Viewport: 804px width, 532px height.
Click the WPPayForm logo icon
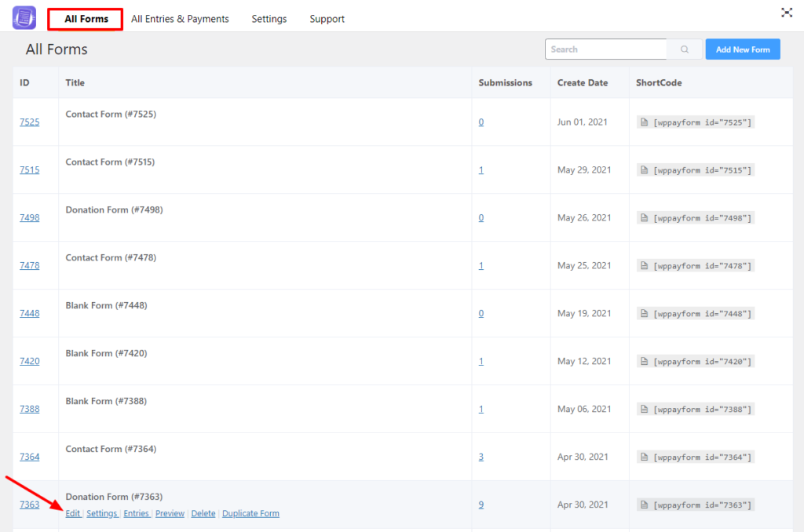coord(24,17)
